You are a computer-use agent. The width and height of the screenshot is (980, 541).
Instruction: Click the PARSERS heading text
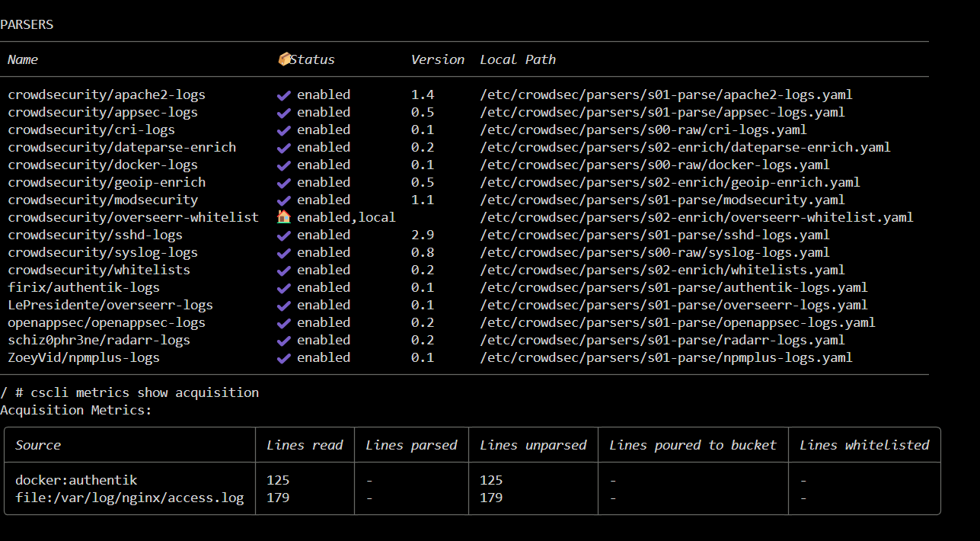27,24
